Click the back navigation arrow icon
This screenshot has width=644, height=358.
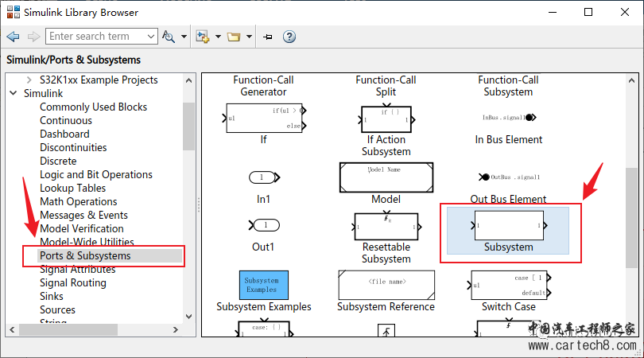[14, 37]
